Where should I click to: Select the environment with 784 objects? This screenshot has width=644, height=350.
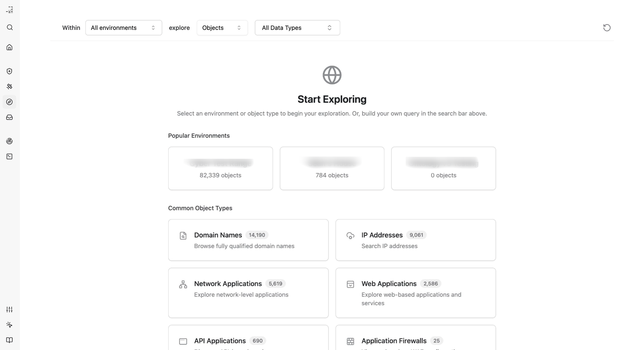point(332,169)
